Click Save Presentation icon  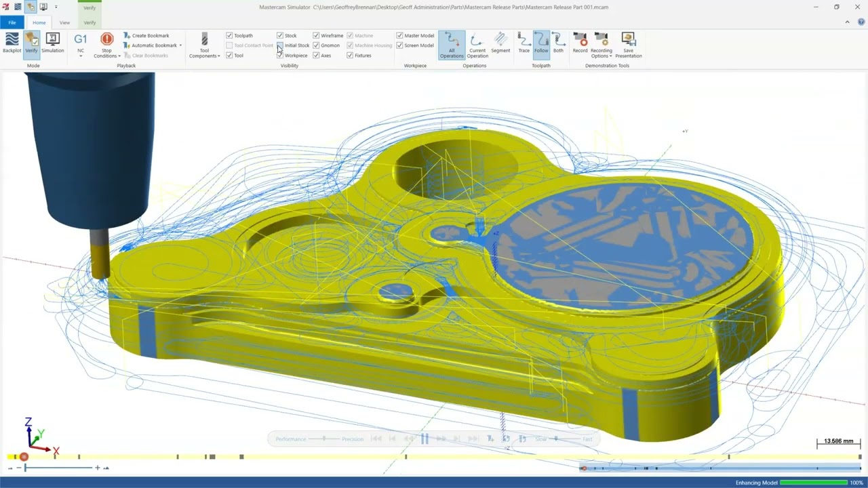(x=628, y=39)
